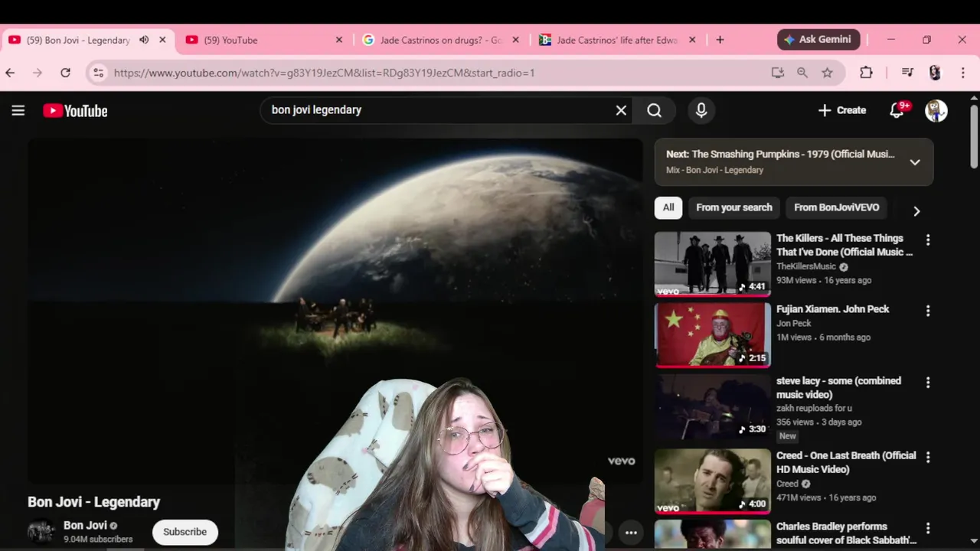
Task: Select the All filter chip
Action: (x=668, y=207)
